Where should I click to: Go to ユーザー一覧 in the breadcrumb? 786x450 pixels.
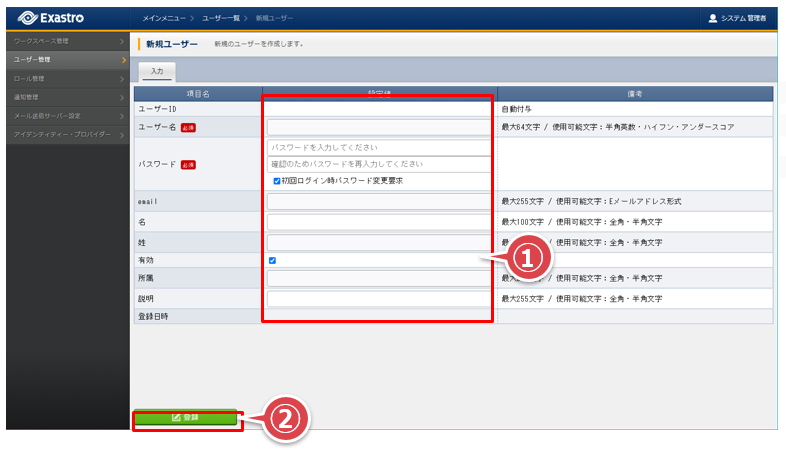(x=220, y=18)
